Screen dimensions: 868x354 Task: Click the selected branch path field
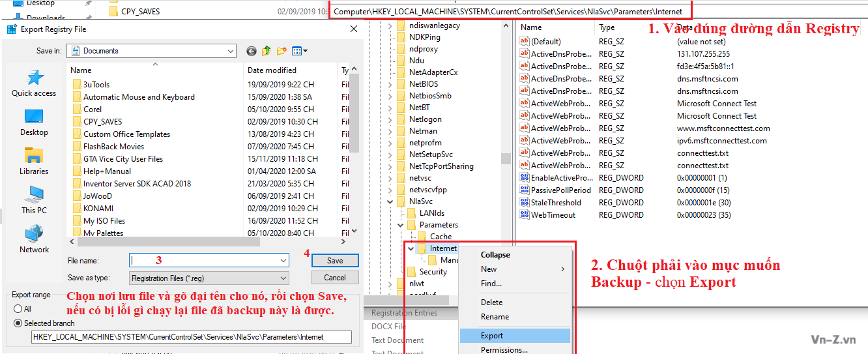[192, 337]
